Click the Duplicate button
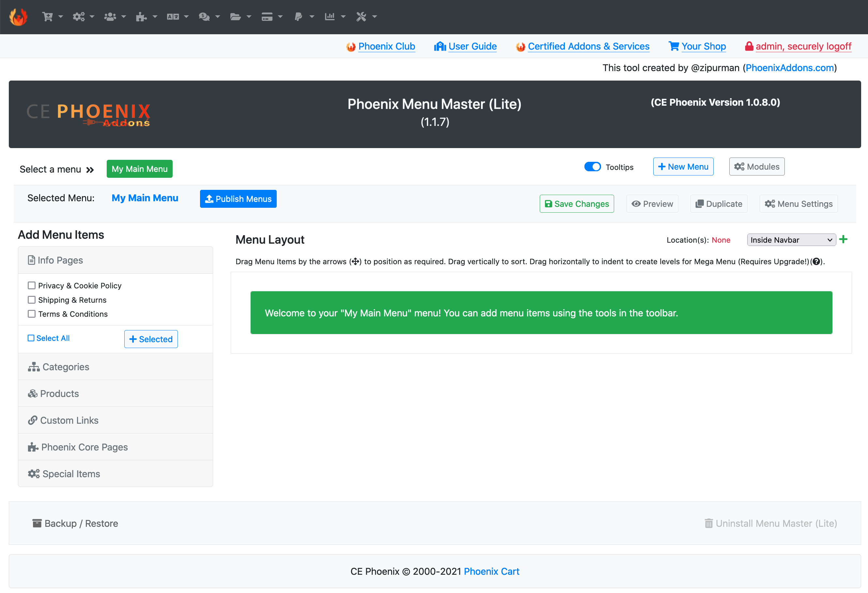Screen dimensions: 868x593 (x=719, y=204)
